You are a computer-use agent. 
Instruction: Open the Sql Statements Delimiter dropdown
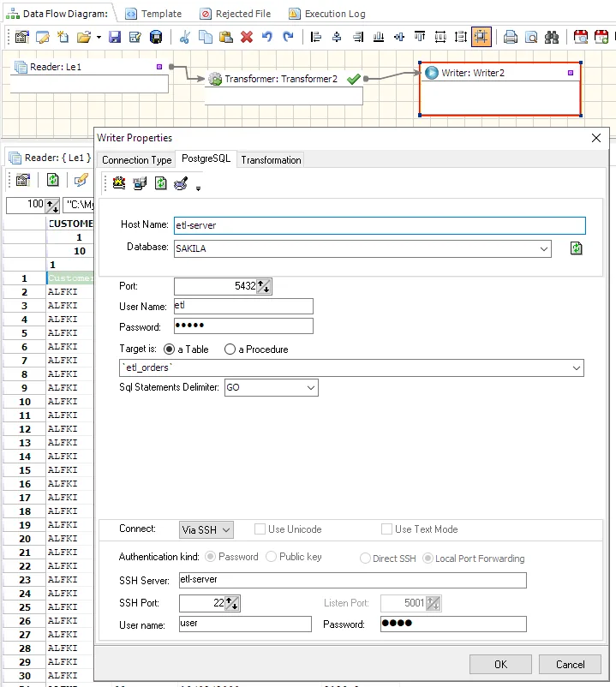pyautogui.click(x=311, y=388)
